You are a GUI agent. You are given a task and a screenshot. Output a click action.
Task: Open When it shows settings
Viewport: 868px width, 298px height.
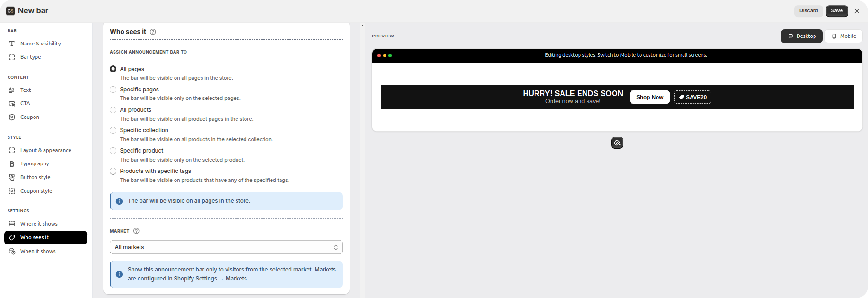(45, 251)
